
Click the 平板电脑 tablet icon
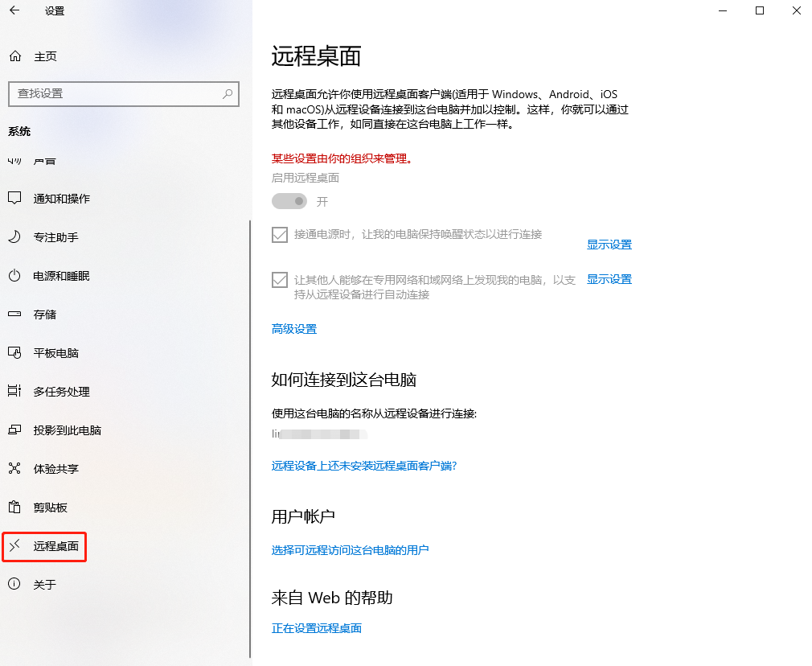[14, 352]
